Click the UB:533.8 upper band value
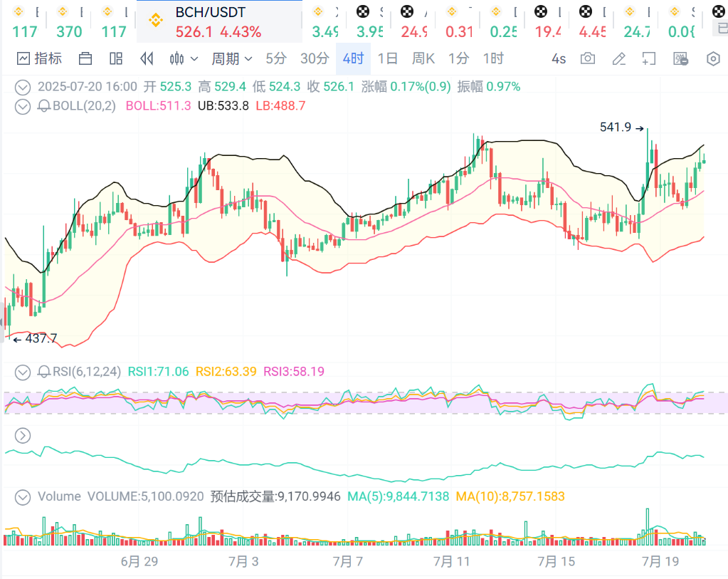The width and height of the screenshot is (728, 579). coord(223,106)
